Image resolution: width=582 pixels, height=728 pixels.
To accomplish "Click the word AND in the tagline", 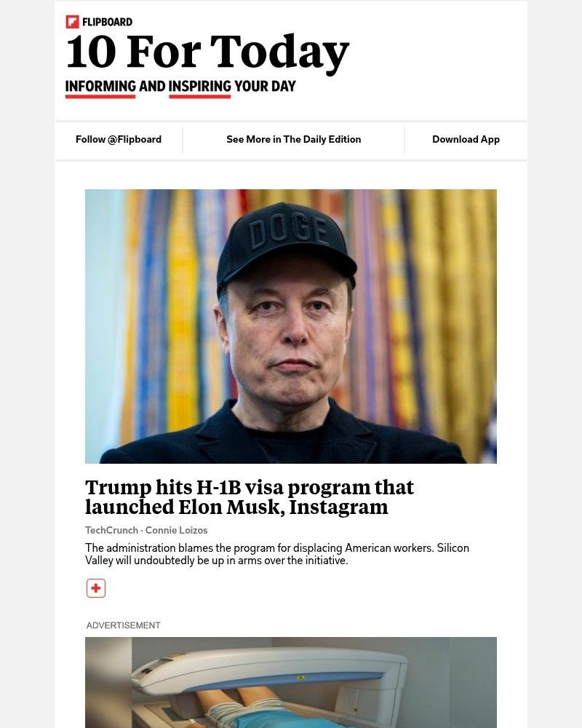I will coord(152,86).
